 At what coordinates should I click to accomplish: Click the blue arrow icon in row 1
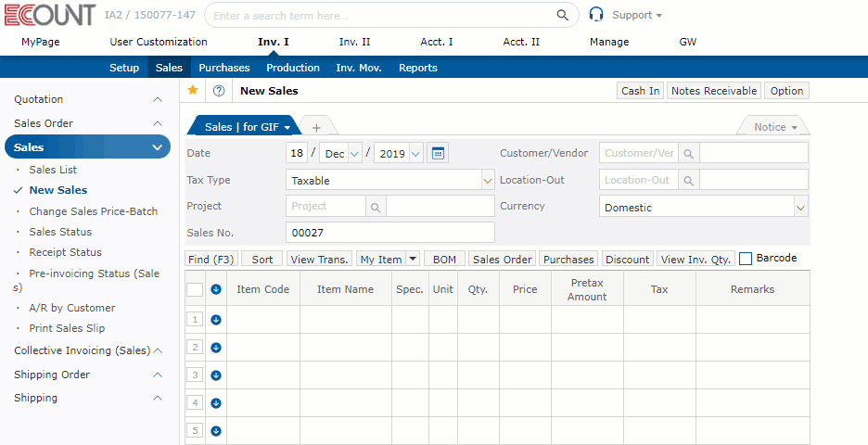click(x=216, y=320)
